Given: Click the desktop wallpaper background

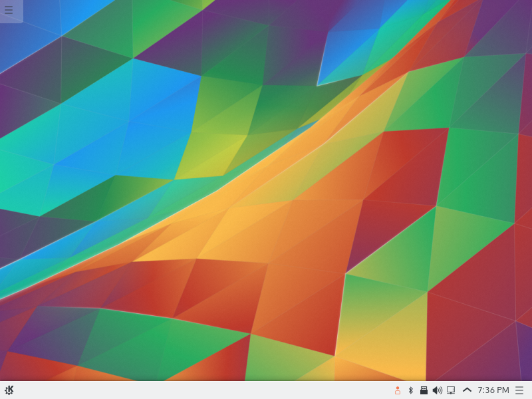Looking at the screenshot, I should click(266, 199).
